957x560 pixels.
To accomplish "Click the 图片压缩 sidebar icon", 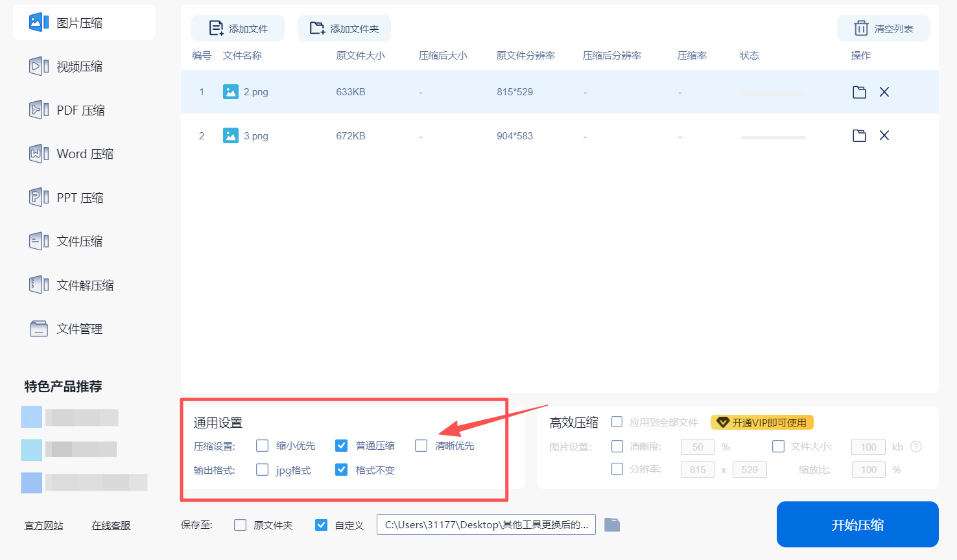I will (x=39, y=23).
